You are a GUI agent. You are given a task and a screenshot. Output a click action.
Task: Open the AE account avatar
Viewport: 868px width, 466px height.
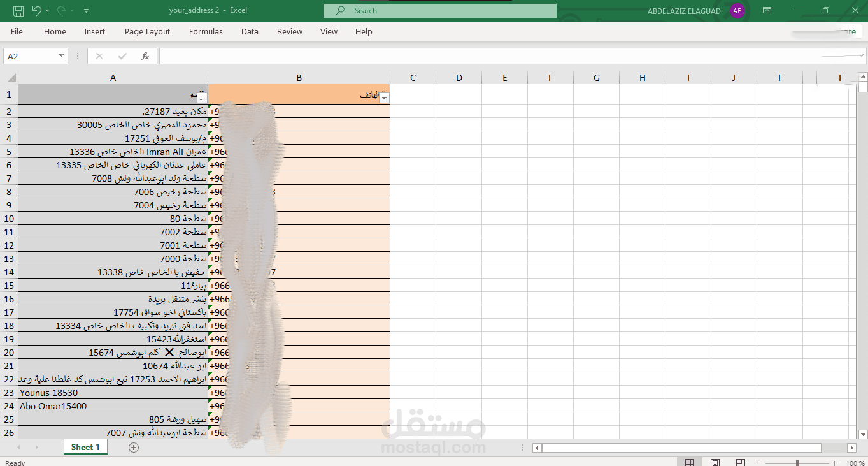(x=737, y=11)
